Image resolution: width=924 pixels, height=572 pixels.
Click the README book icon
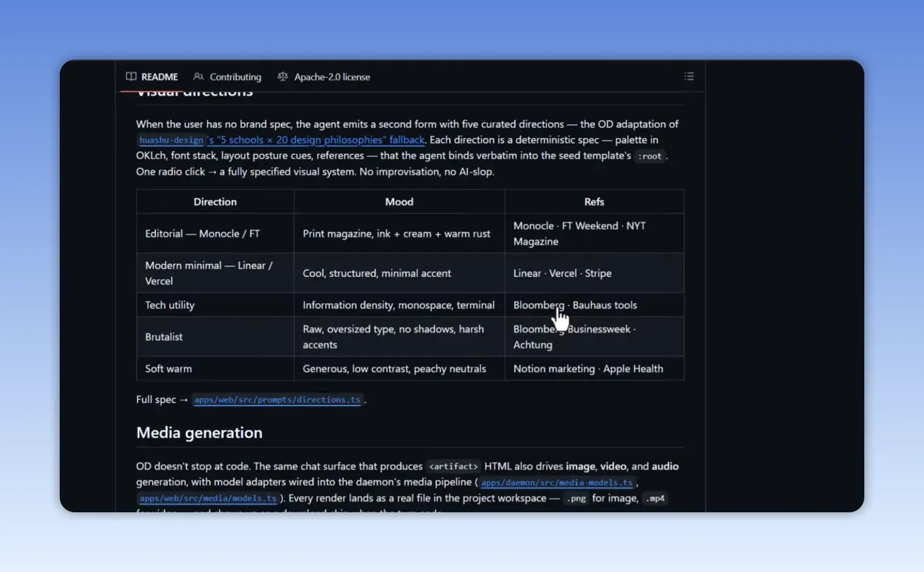[131, 77]
